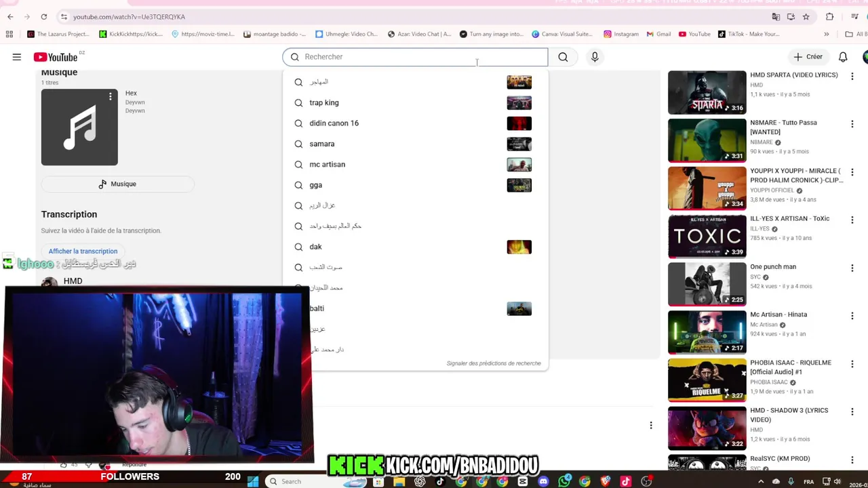The image size is (868, 488).
Task: Open Brave browser from the taskbar
Action: point(606,482)
